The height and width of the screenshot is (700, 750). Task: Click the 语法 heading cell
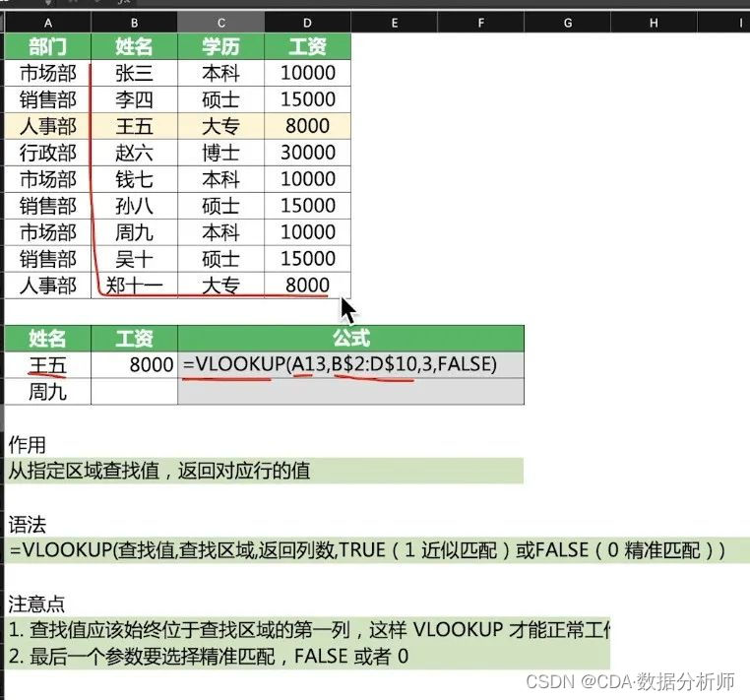[x=27, y=525]
